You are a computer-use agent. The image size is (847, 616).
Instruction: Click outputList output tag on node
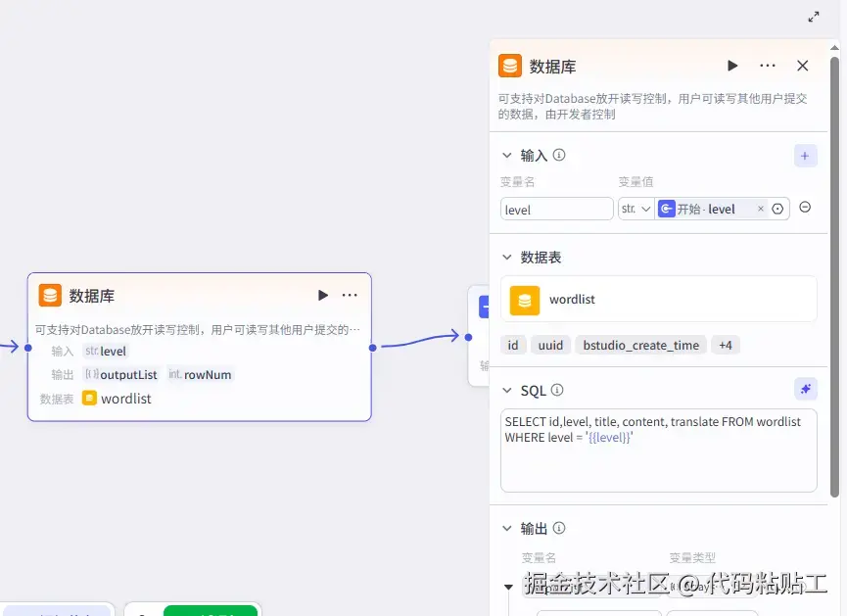coord(121,374)
